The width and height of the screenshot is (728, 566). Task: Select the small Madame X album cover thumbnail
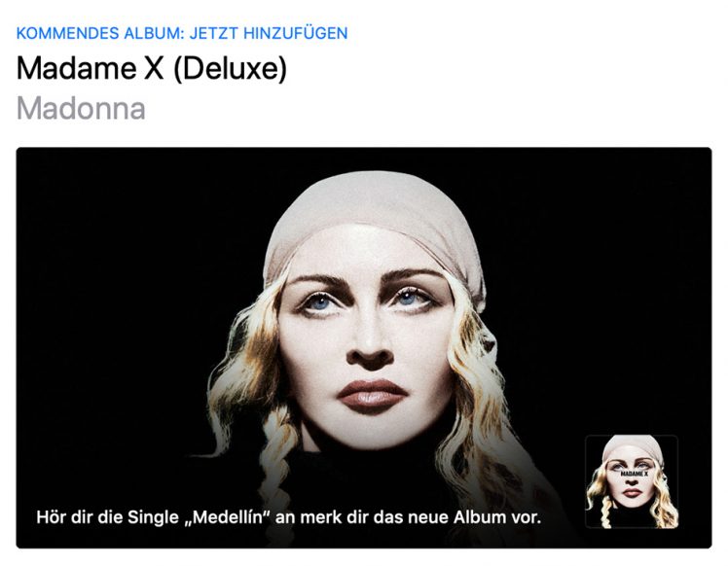[x=632, y=481]
